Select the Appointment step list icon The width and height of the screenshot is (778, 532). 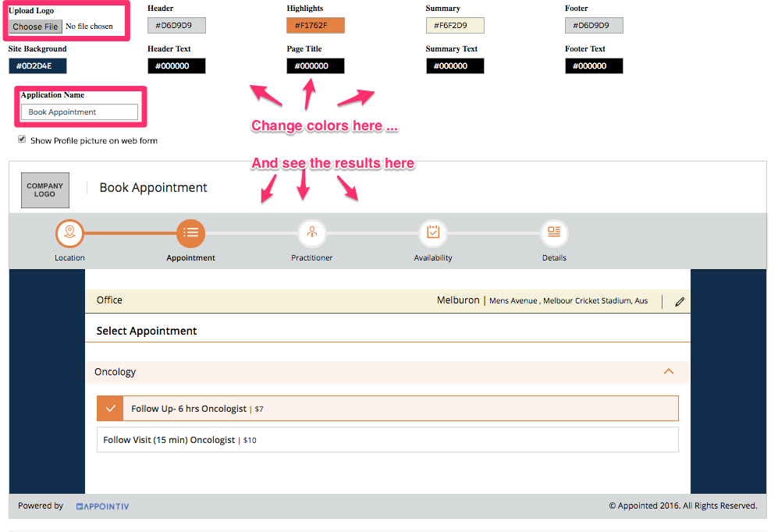tap(190, 233)
